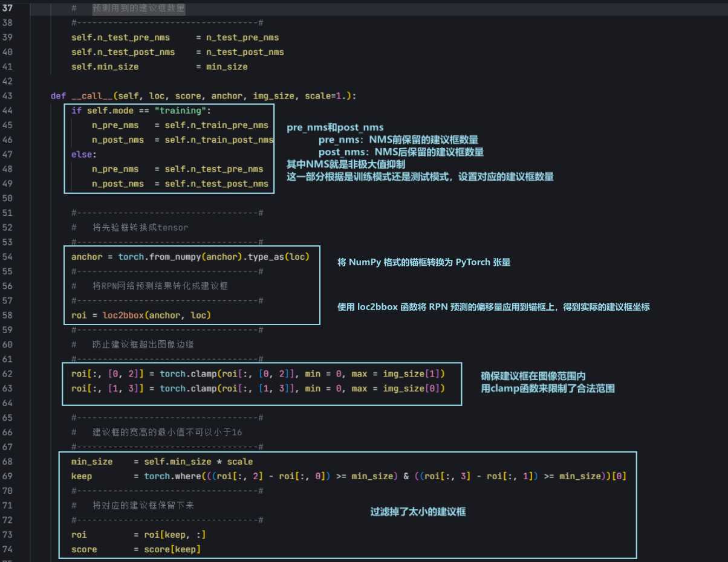Image resolution: width=728 pixels, height=562 pixels.
Task: Click the "pre_nms和post_nms" annotation heading
Action: tap(335, 127)
